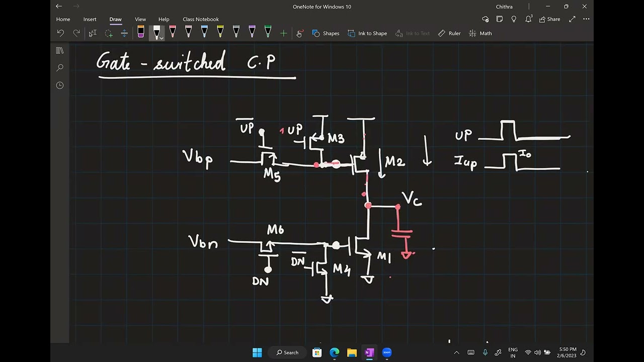Viewport: 644px width, 362px height.
Task: Select the green pen
Action: 268,32
